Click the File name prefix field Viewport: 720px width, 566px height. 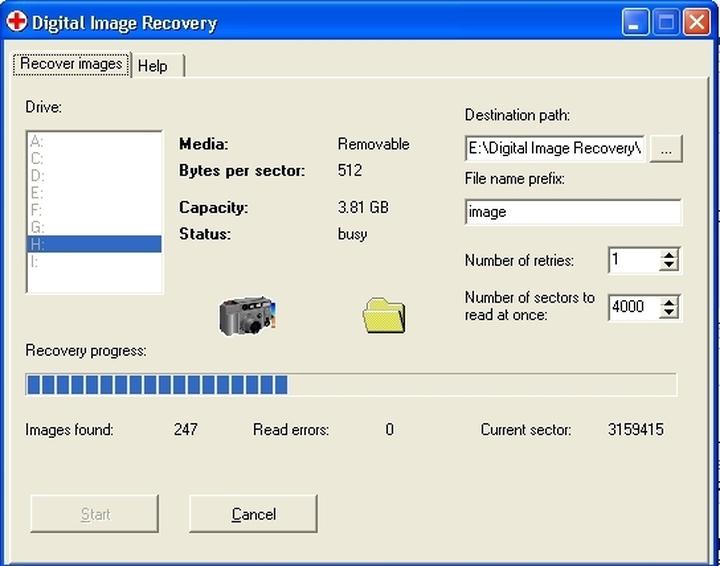573,212
